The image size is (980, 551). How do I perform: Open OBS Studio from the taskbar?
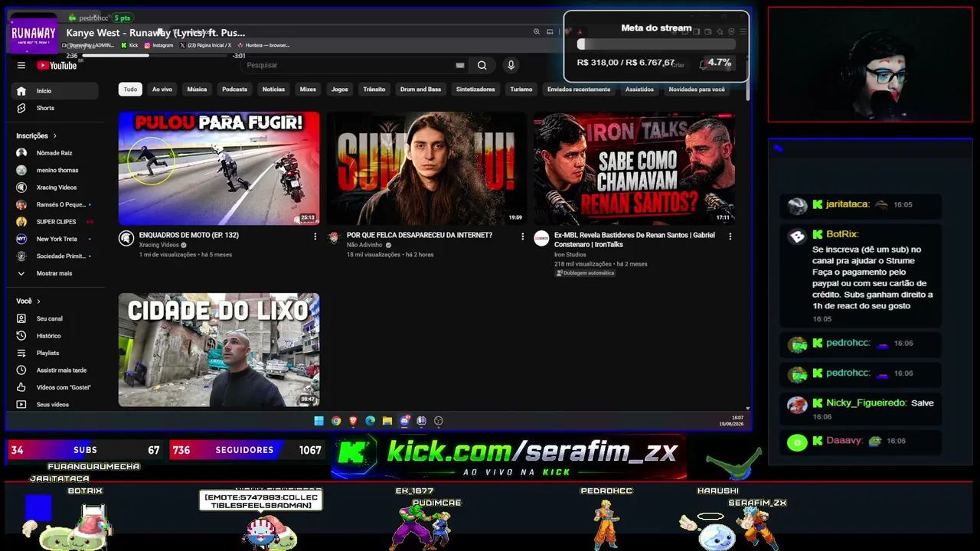[439, 420]
